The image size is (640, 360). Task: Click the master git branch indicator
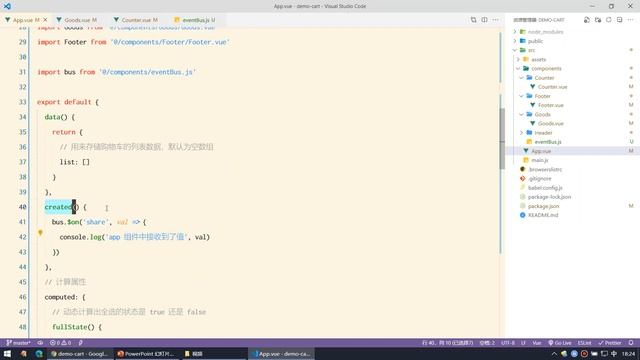click(x=18, y=343)
